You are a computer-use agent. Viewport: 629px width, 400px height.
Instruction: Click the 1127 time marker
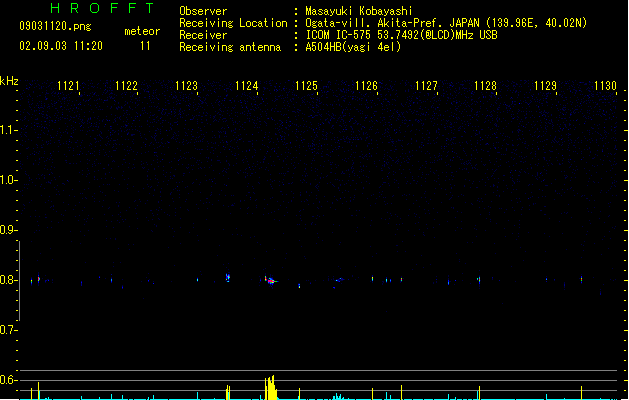click(426, 86)
